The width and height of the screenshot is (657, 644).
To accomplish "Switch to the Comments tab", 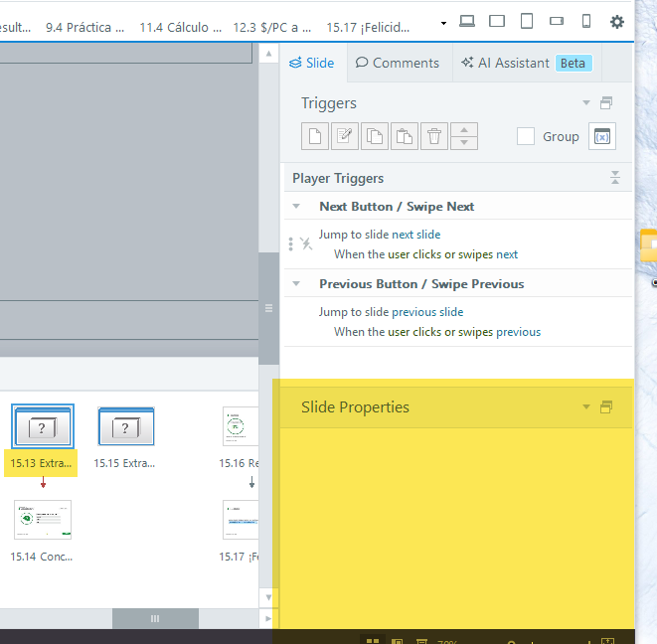I will 398,63.
